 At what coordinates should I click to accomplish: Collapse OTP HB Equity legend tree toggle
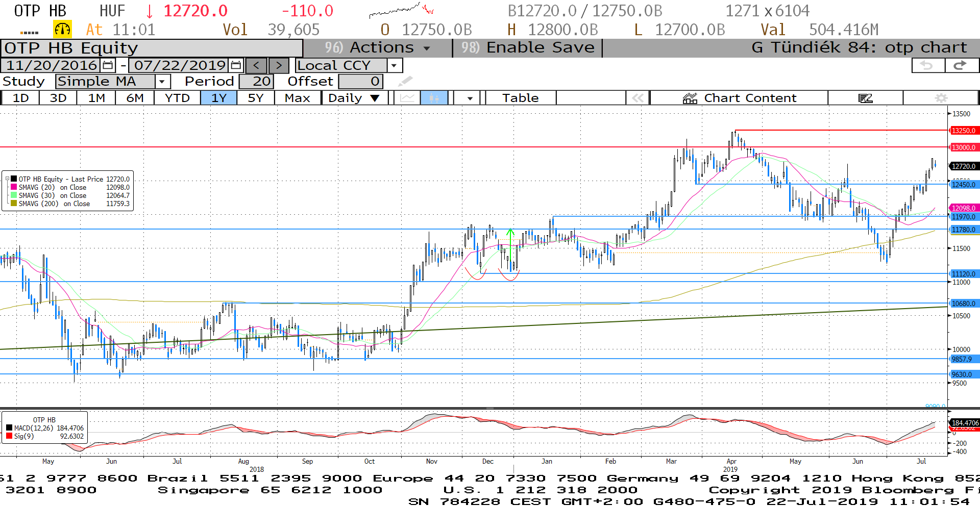tap(7, 179)
